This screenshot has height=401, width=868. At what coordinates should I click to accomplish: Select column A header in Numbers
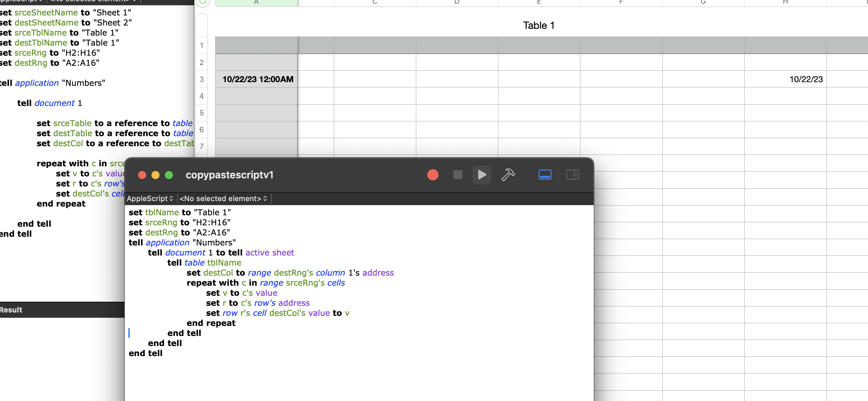click(x=256, y=2)
